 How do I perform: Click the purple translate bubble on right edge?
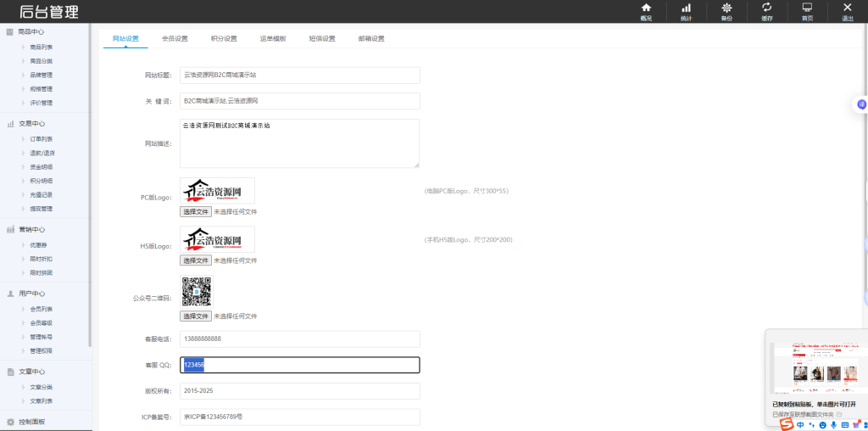(x=861, y=105)
